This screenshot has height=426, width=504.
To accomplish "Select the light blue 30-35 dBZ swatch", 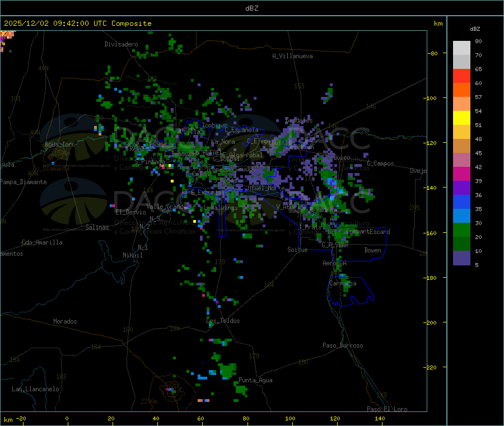I will [x=461, y=216].
